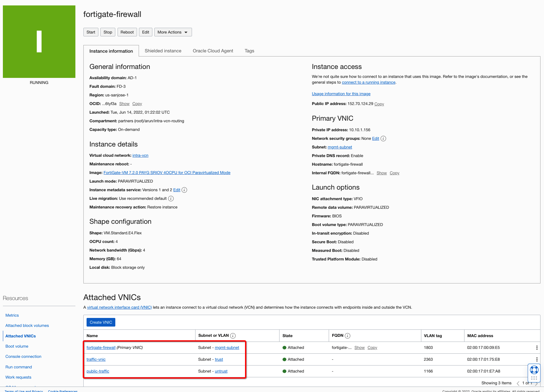Click the FQDN column info icon
This screenshot has height=392, width=544.
pyautogui.click(x=348, y=336)
